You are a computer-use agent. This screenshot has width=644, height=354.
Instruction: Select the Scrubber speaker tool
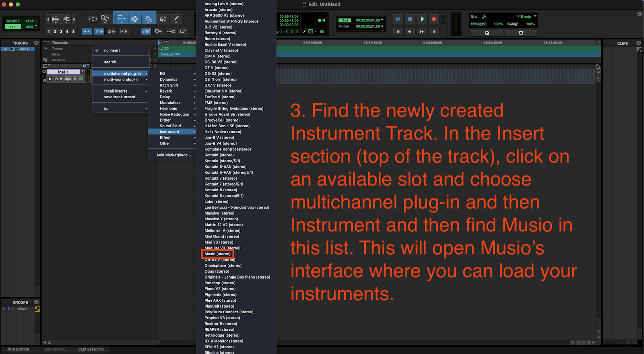[163, 19]
